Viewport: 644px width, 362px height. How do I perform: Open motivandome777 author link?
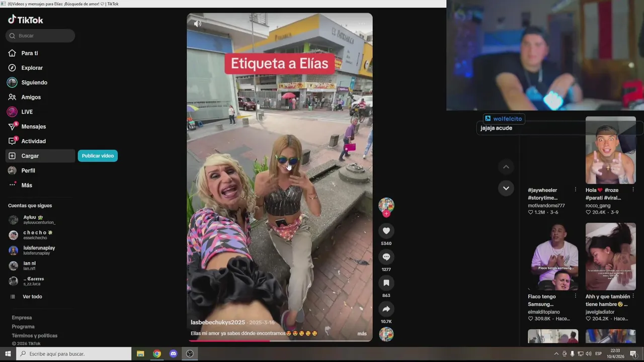tap(546, 206)
